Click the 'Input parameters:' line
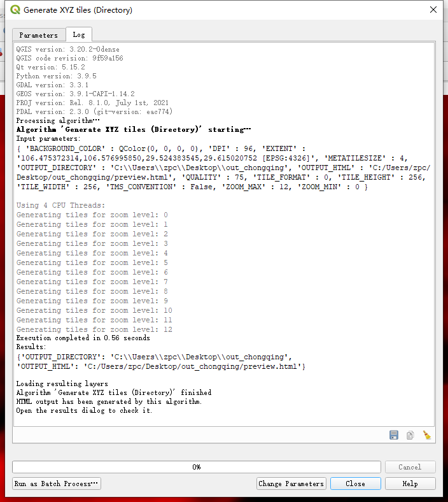 (48, 139)
